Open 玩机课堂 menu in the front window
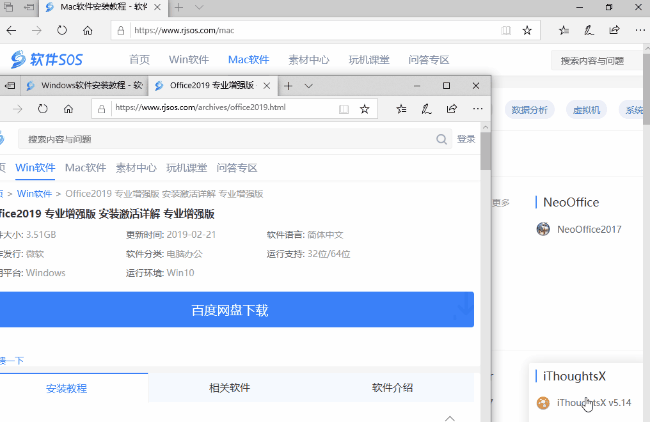 [187, 167]
